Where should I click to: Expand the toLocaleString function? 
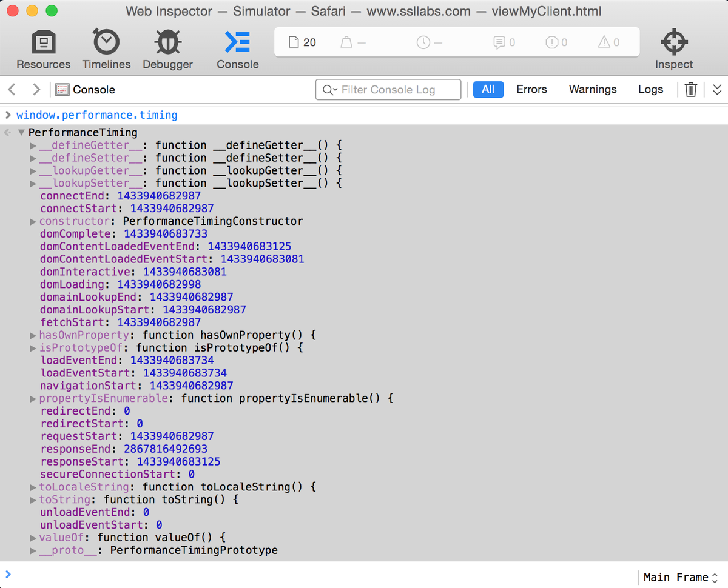pos(33,487)
